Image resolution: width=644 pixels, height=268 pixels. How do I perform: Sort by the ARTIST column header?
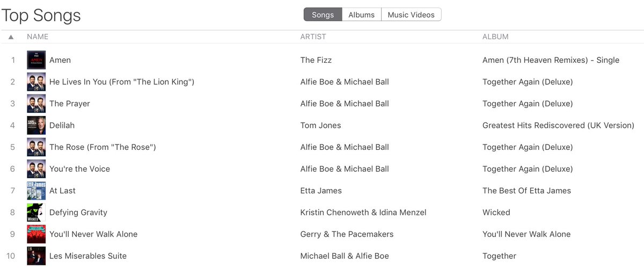coord(313,37)
